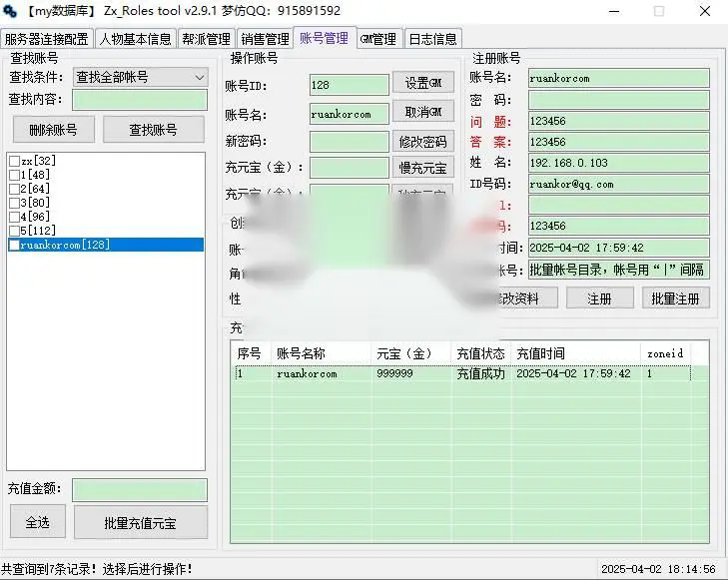Click the 注册 button
The height and width of the screenshot is (580, 728).
pyautogui.click(x=600, y=298)
